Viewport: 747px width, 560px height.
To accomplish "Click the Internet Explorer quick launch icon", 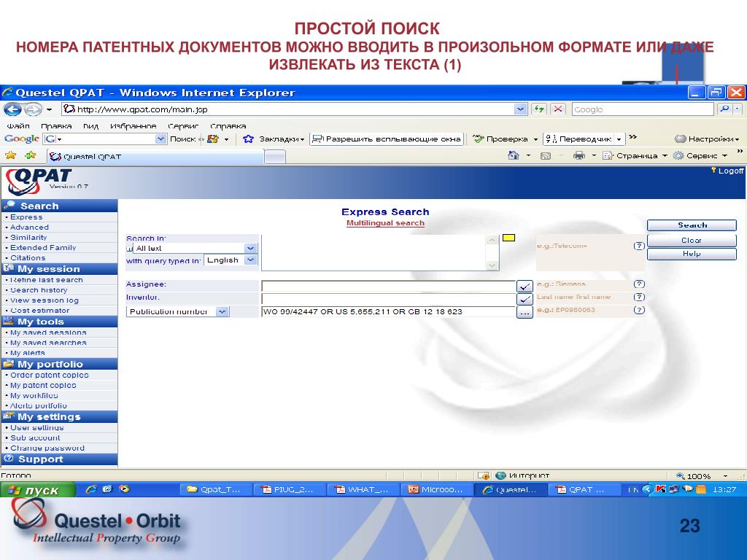I will pyautogui.click(x=90, y=489).
